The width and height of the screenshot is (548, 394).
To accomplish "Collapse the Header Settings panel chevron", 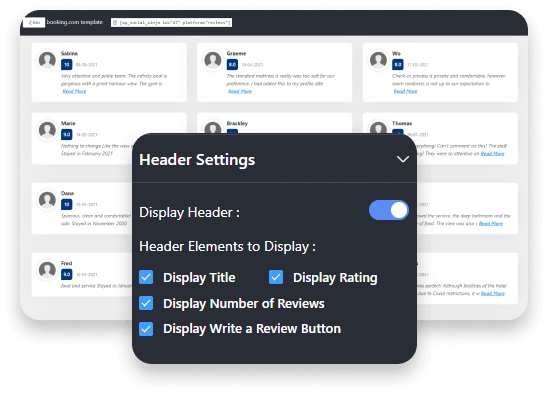I will (x=403, y=159).
